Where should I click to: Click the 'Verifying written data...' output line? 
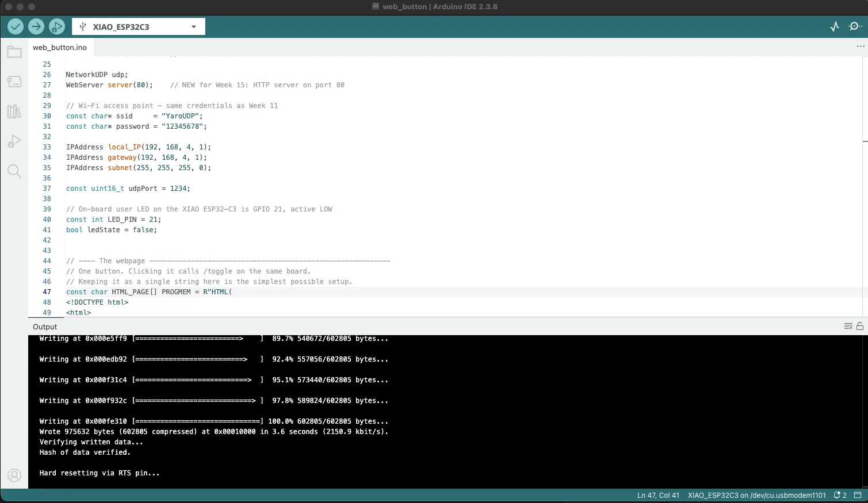[x=91, y=442]
